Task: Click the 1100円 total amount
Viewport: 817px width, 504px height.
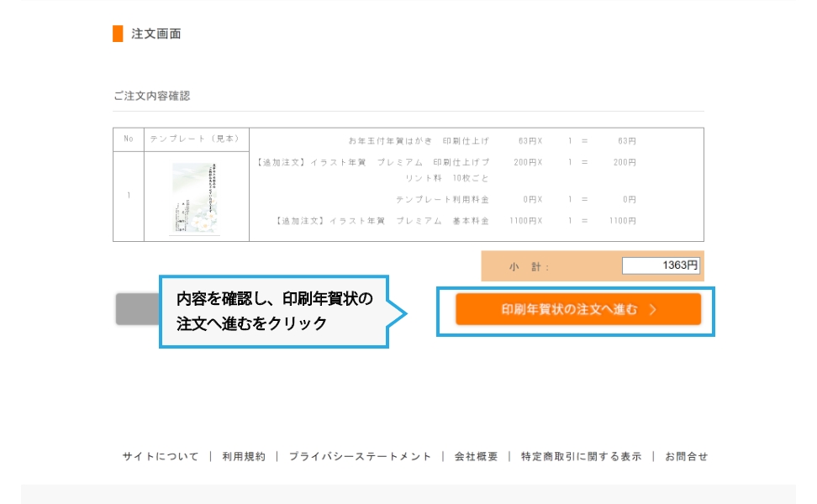Action: coord(622,221)
